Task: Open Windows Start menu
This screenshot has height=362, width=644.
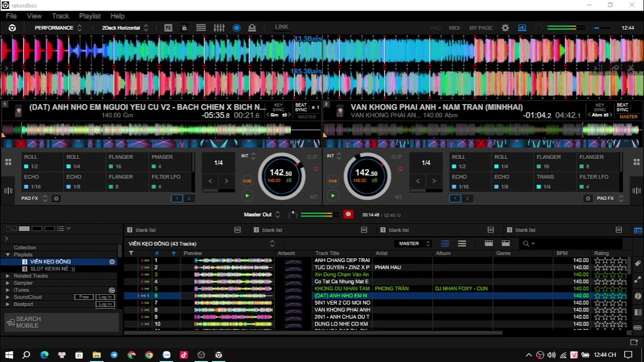Action: pos(9,355)
